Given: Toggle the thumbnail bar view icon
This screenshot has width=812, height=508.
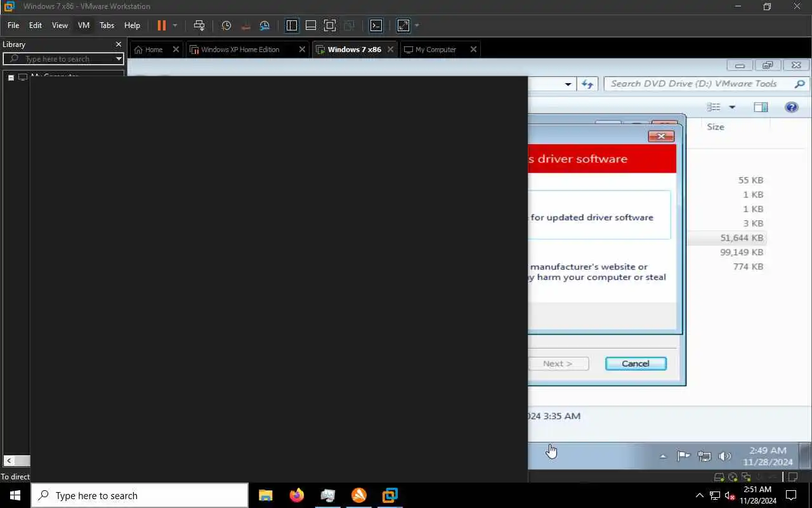Looking at the screenshot, I should (x=311, y=25).
